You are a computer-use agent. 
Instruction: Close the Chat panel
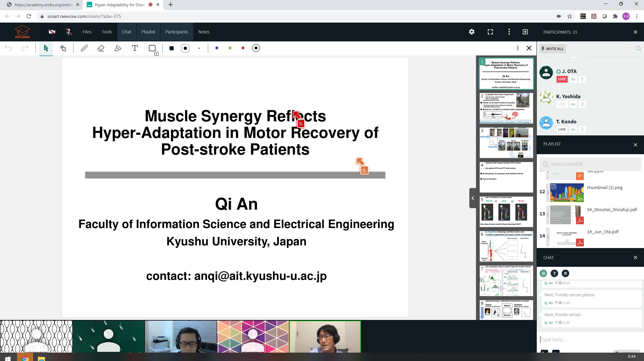point(635,257)
